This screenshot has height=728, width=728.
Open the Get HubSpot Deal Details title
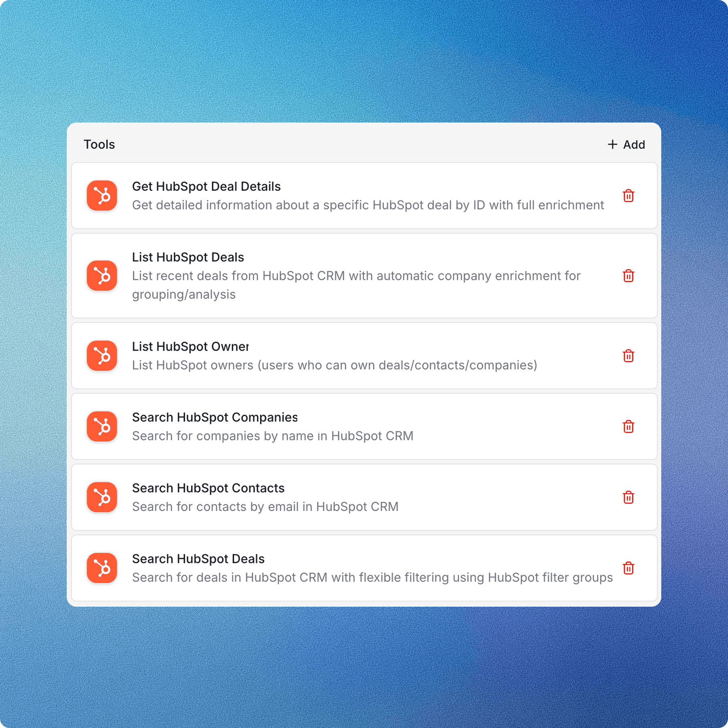[206, 186]
